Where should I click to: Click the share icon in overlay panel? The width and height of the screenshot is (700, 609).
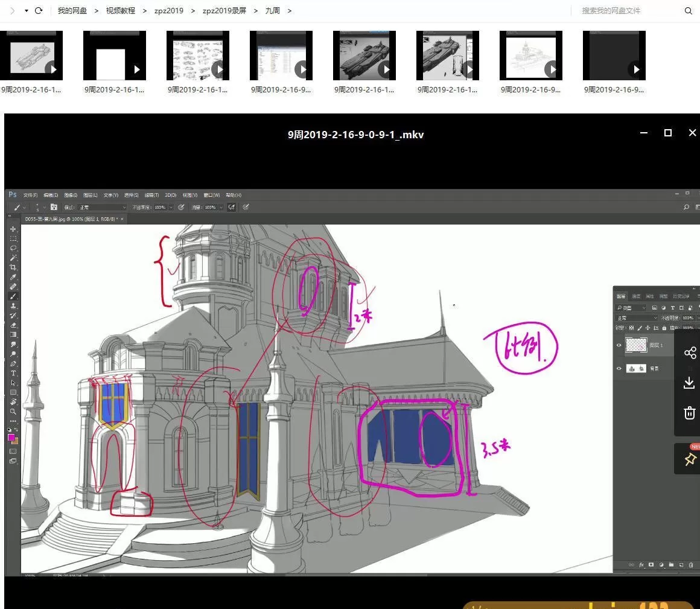pos(690,353)
